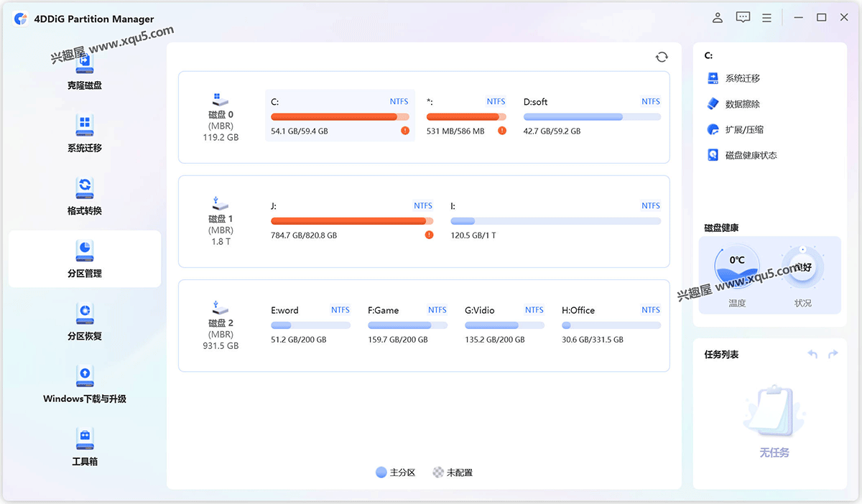Click the 120.5 GB/1 T size text
The height and width of the screenshot is (504, 862).
(x=473, y=235)
